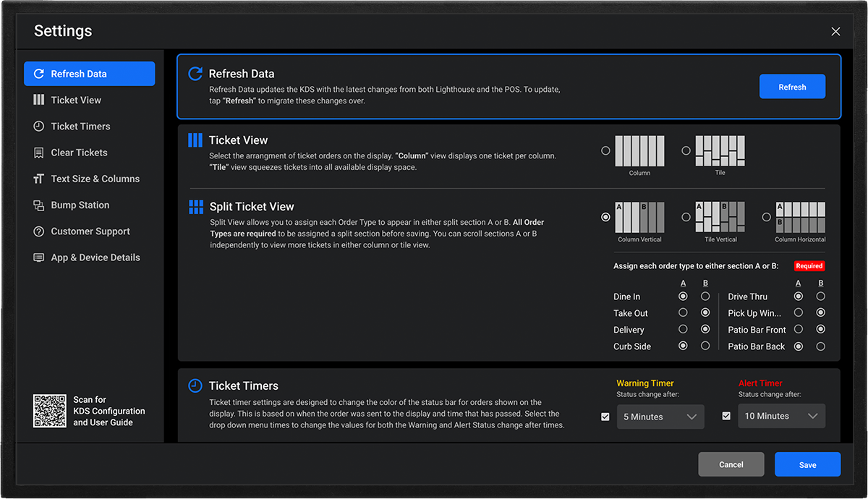Click the Bump Station sidebar icon
The height and width of the screenshot is (499, 868).
pos(39,205)
